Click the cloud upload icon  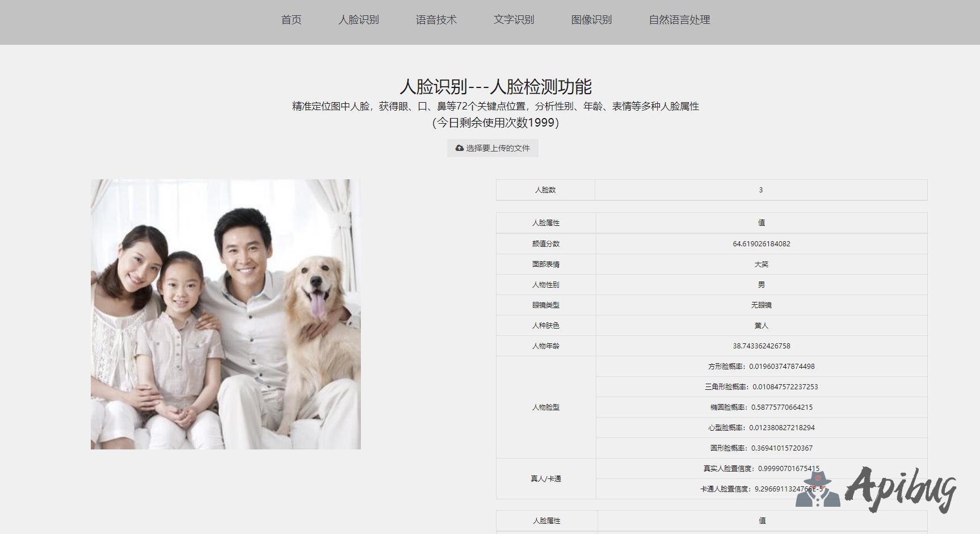[x=459, y=148]
